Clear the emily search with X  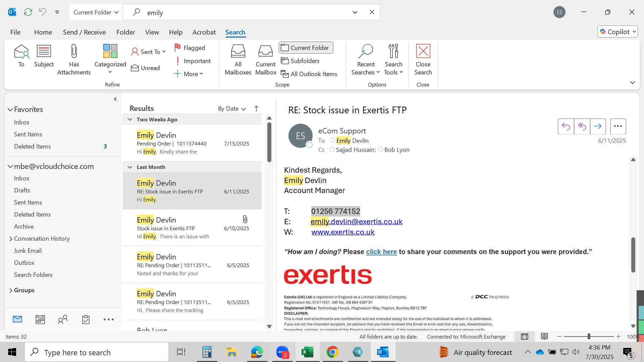click(372, 12)
